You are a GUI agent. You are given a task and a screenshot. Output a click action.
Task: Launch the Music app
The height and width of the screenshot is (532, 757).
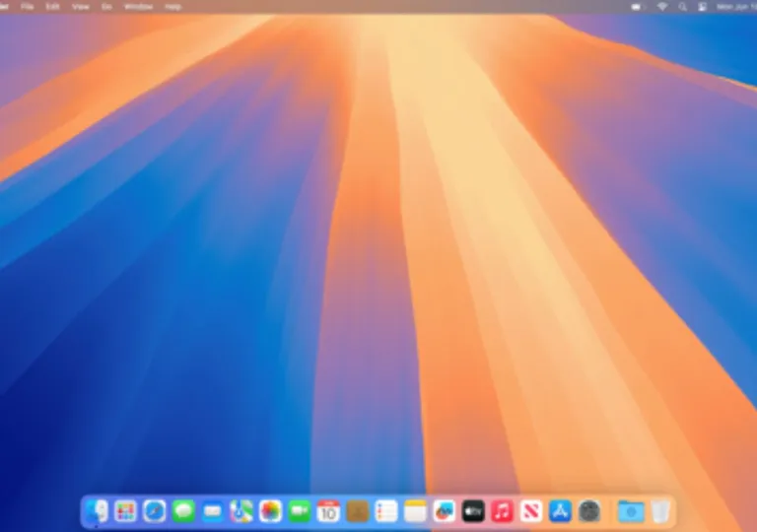503,510
